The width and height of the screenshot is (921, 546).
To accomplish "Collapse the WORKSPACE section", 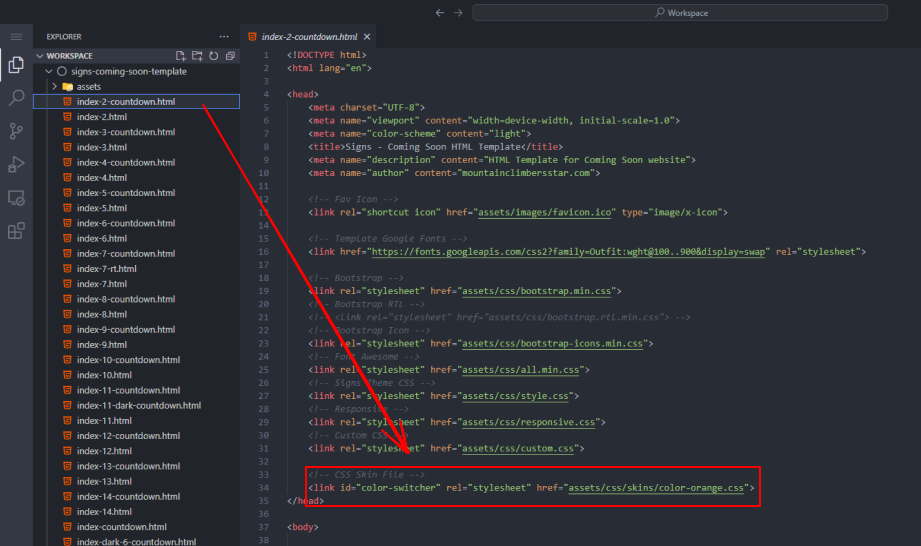I will (x=40, y=56).
